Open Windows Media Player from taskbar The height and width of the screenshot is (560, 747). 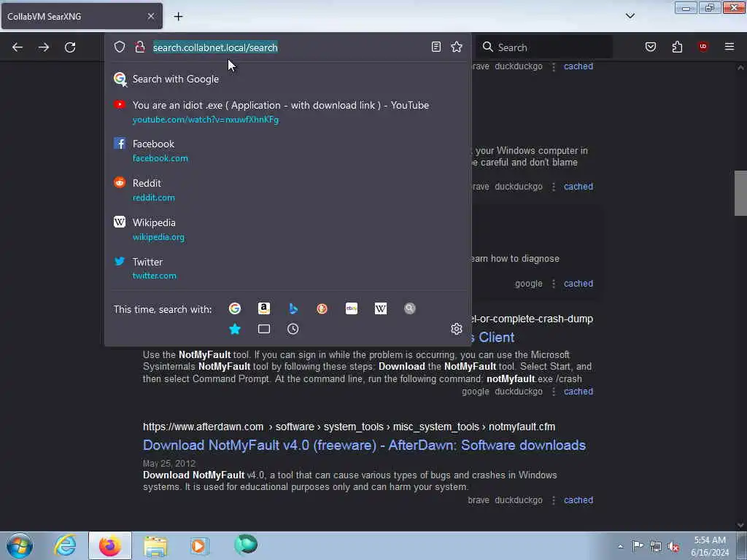pos(199,545)
